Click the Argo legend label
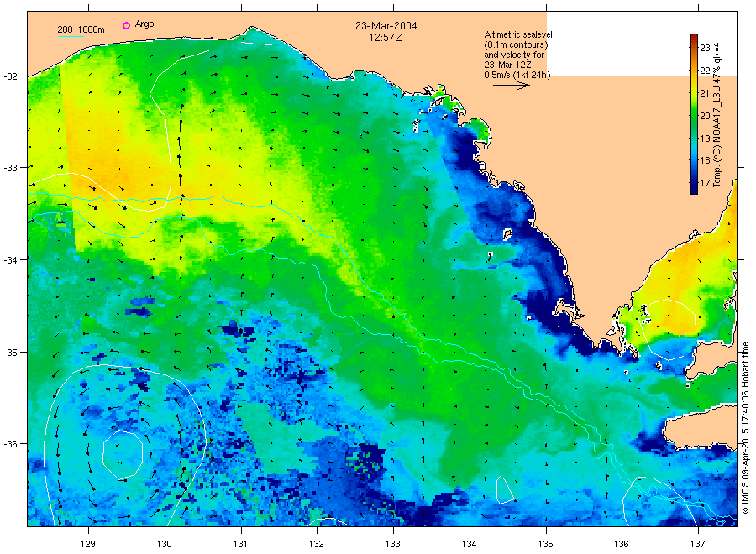Viewport: 756px width, 554px height. click(144, 24)
